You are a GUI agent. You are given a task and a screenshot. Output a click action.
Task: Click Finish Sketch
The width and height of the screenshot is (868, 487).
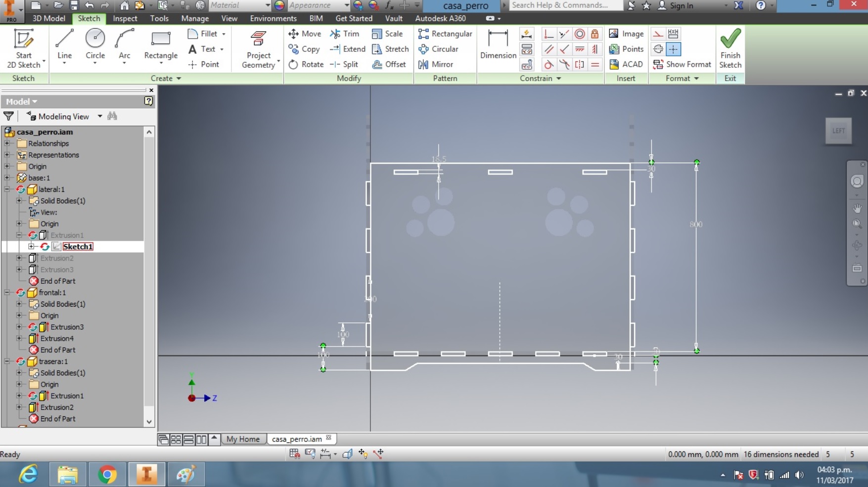(x=730, y=48)
